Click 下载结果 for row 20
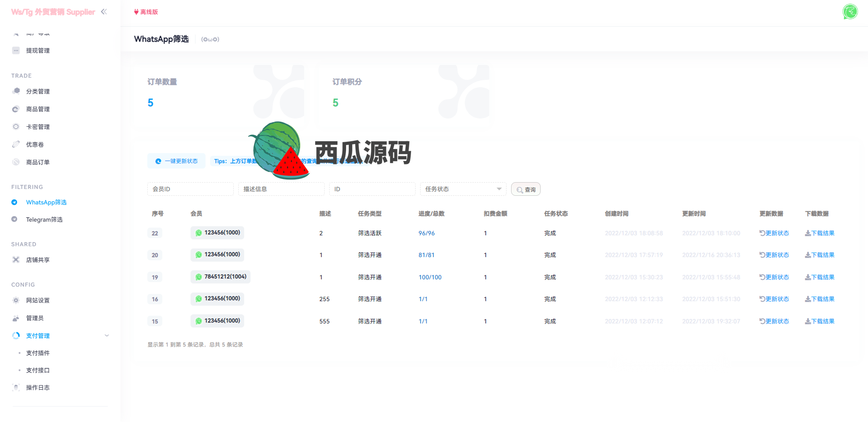The width and height of the screenshot is (868, 422). tap(820, 255)
